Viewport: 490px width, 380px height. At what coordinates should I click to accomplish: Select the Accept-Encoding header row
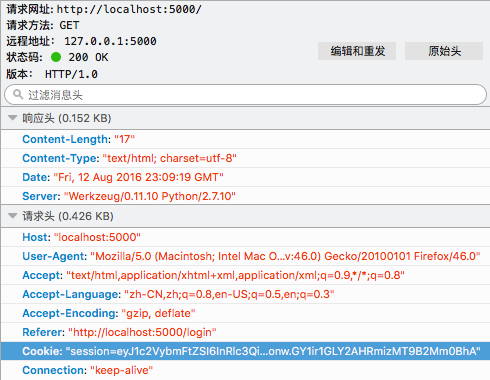(246, 313)
